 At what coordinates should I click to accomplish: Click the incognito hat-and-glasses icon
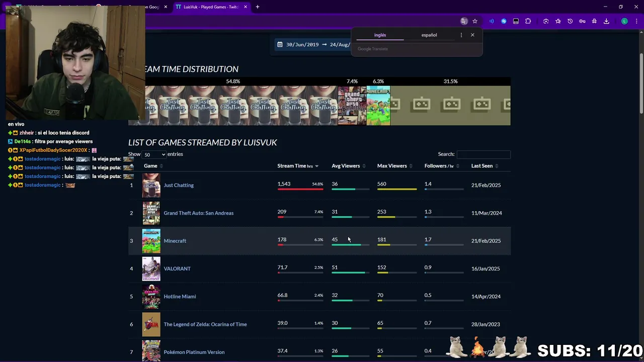[x=594, y=21]
